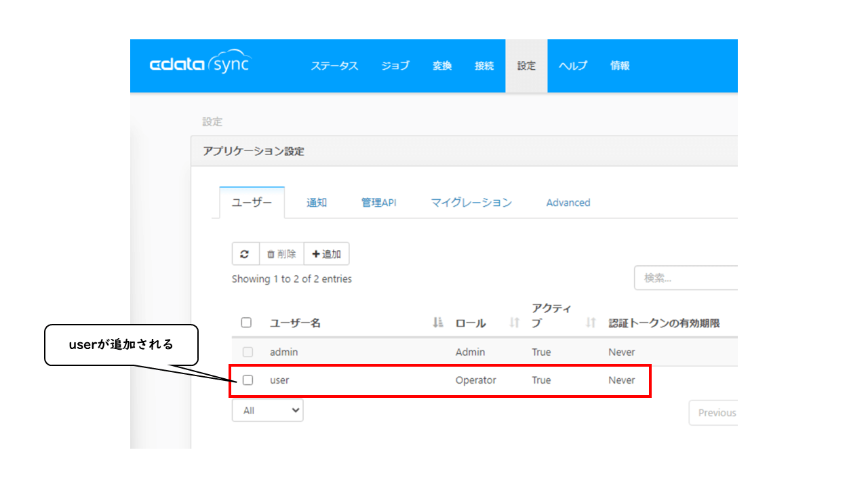
Task: Click the user username cell
Action: click(x=279, y=380)
